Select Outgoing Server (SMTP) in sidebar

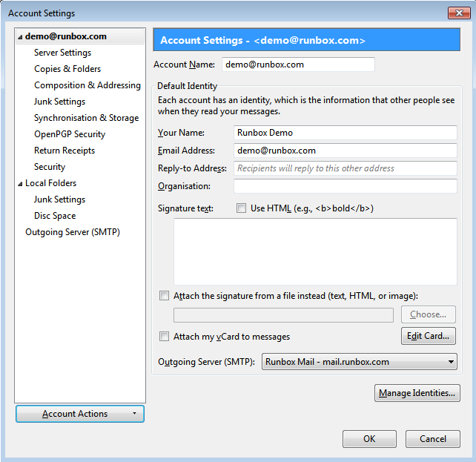click(x=72, y=232)
